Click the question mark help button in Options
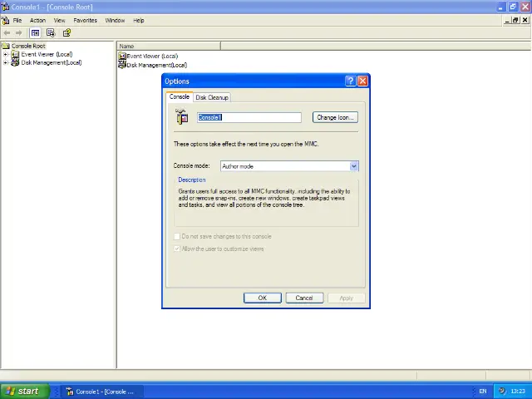The image size is (532, 399). pos(350,81)
